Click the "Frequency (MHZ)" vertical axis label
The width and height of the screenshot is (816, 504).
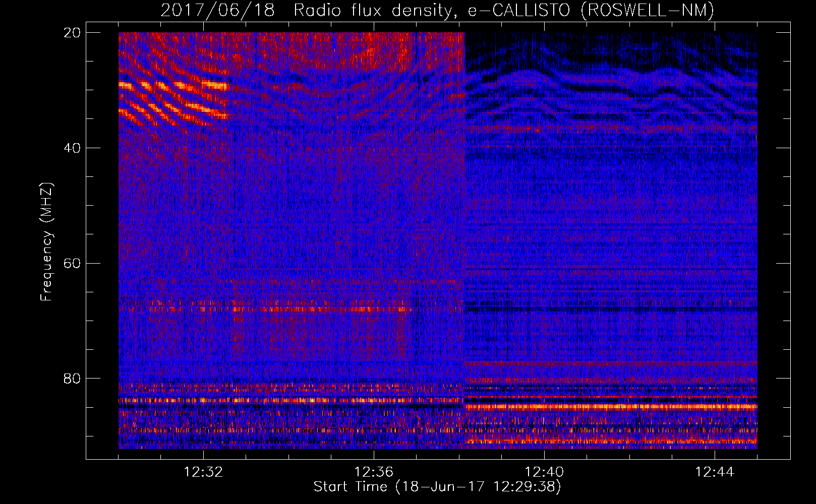46,242
